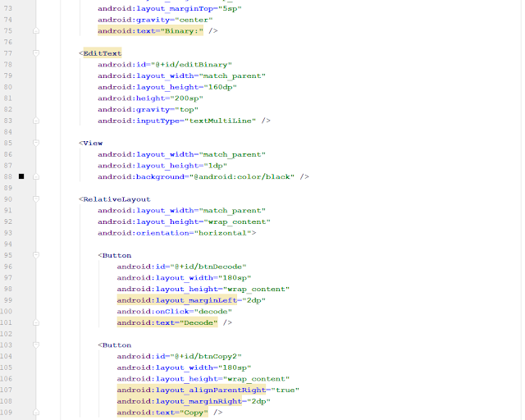Collapse the EditText tag fold marker on line 77
The width and height of the screenshot is (525, 420).
click(36, 53)
